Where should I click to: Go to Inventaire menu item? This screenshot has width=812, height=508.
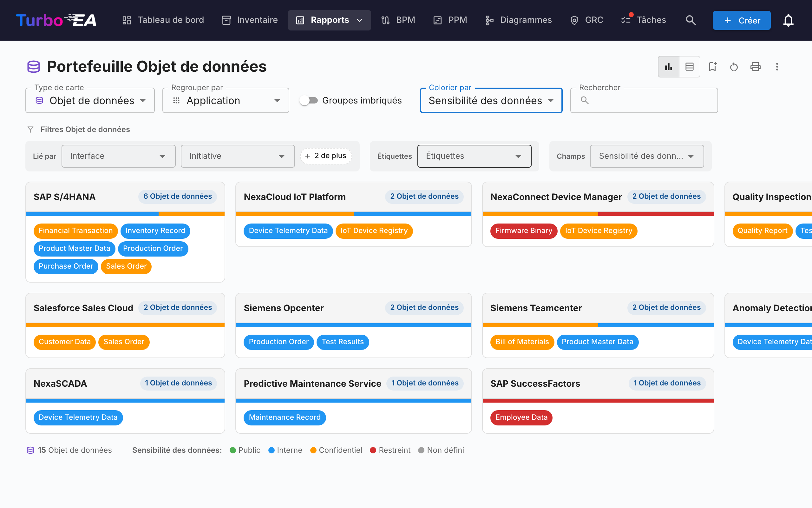coord(250,20)
